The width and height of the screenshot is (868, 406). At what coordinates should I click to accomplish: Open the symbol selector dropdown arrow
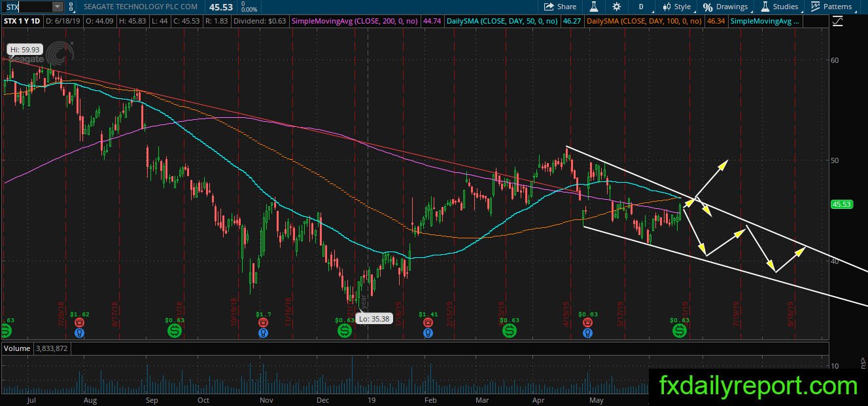tap(58, 7)
